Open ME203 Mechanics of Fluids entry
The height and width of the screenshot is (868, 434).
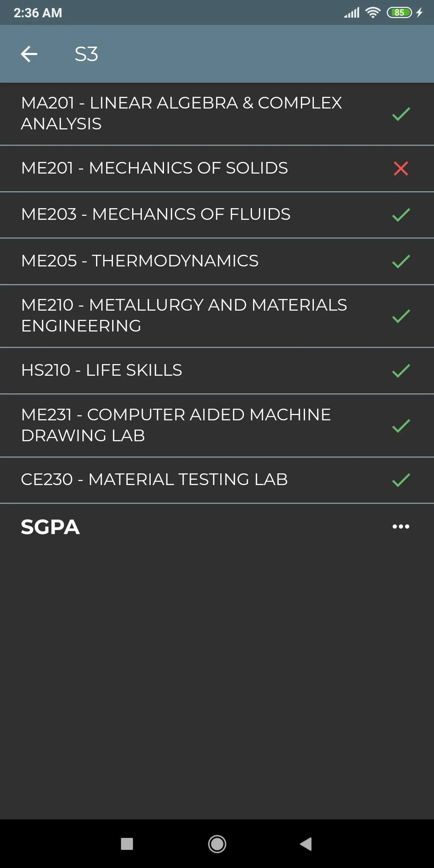[156, 214]
